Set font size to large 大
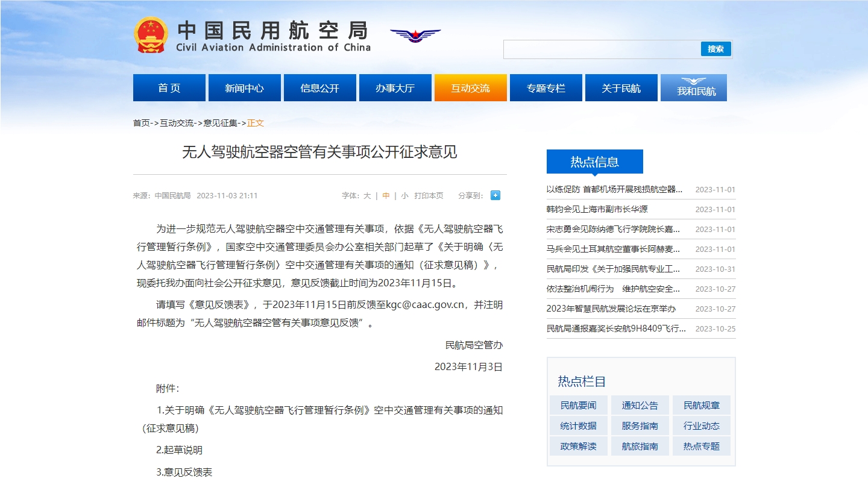868x490 pixels. click(366, 196)
